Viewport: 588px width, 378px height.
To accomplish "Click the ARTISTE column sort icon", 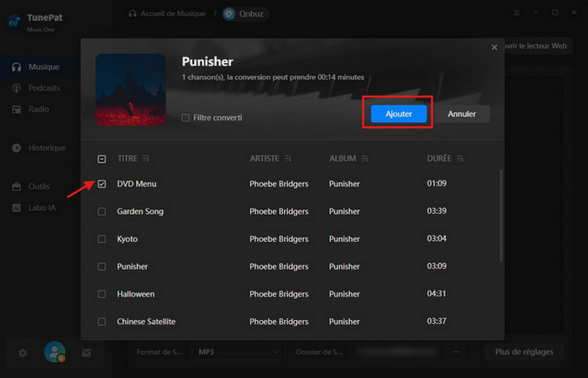I will tap(289, 159).
